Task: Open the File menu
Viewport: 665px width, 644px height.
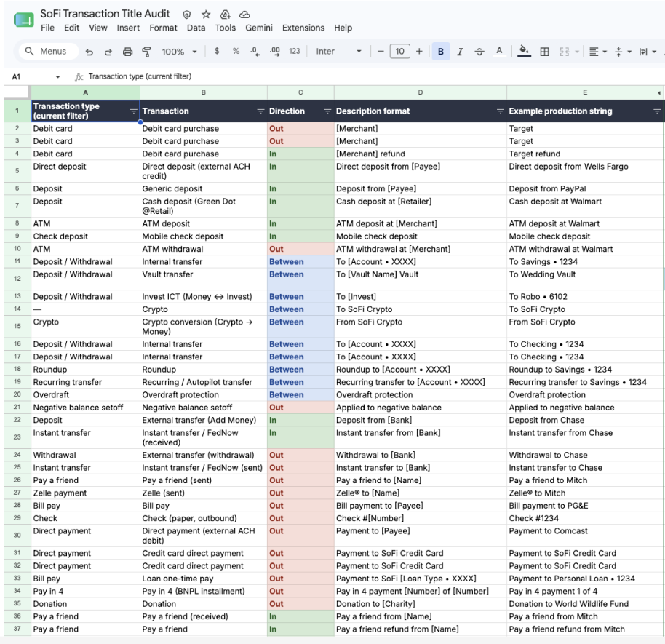Action: [47, 28]
